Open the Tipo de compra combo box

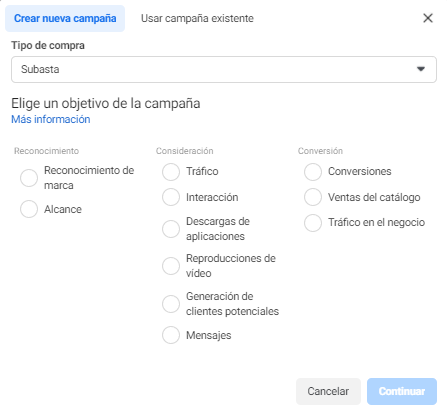pos(224,69)
